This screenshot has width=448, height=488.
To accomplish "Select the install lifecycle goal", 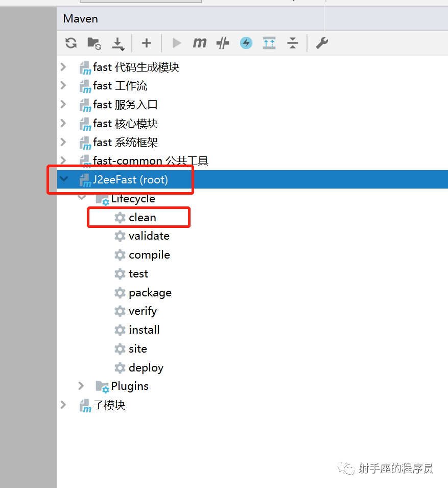I will [x=144, y=330].
